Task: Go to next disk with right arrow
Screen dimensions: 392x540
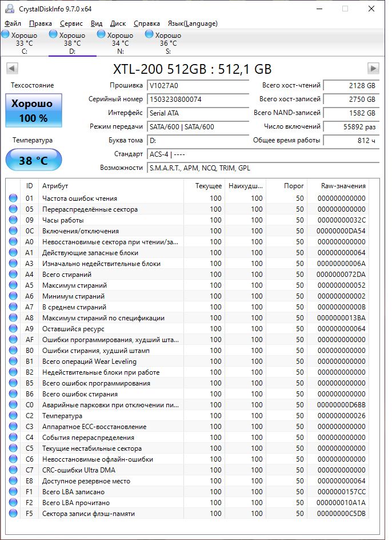Action: click(x=373, y=68)
